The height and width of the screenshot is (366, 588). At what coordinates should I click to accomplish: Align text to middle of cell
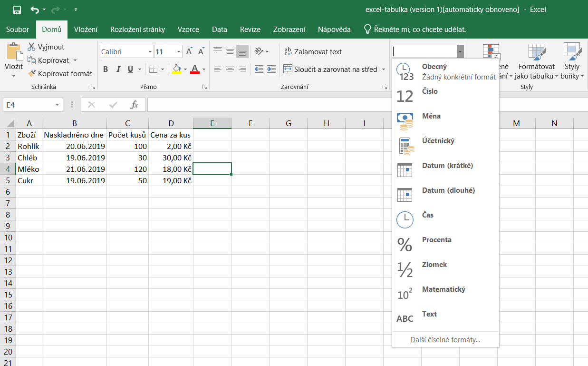[x=230, y=51]
